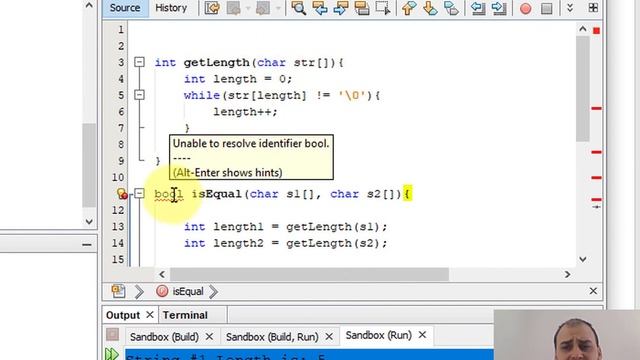The image size is (640, 360).
Task: Click editor horizontal scrollbar left arrow
Action: 162,274
